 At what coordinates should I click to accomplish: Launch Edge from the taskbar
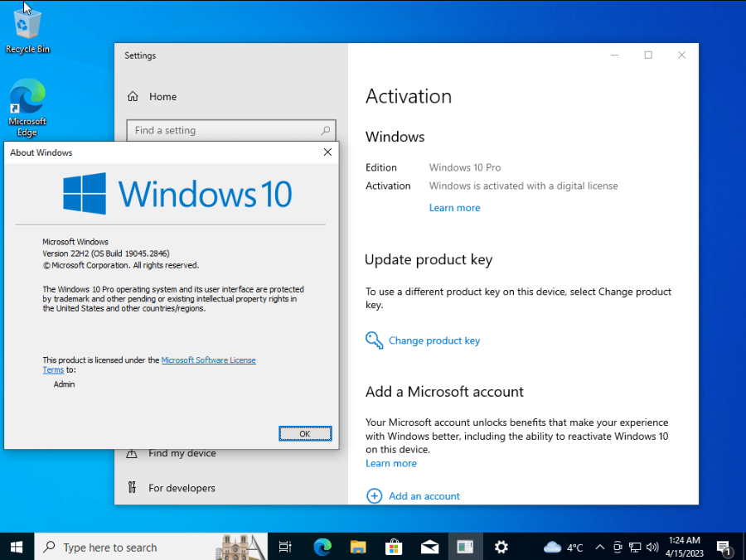point(322,548)
